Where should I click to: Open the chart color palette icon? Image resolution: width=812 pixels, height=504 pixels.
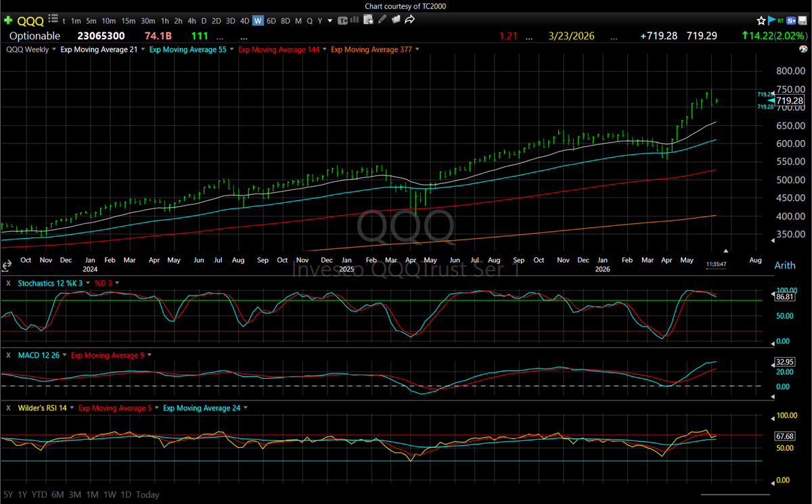(x=803, y=49)
